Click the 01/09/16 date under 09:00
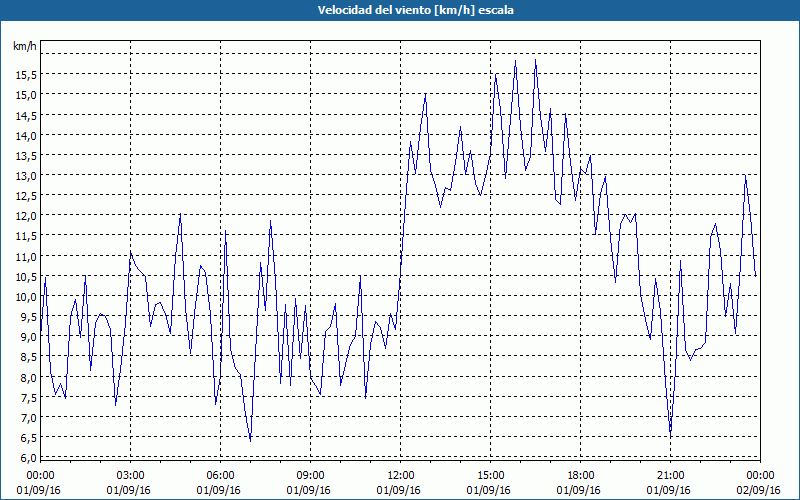 click(310, 490)
